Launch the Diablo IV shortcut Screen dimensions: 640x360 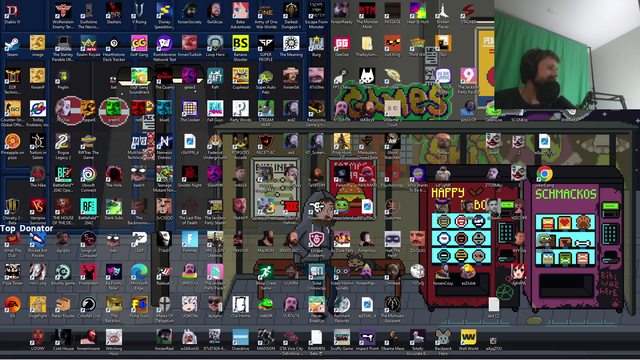point(12,13)
